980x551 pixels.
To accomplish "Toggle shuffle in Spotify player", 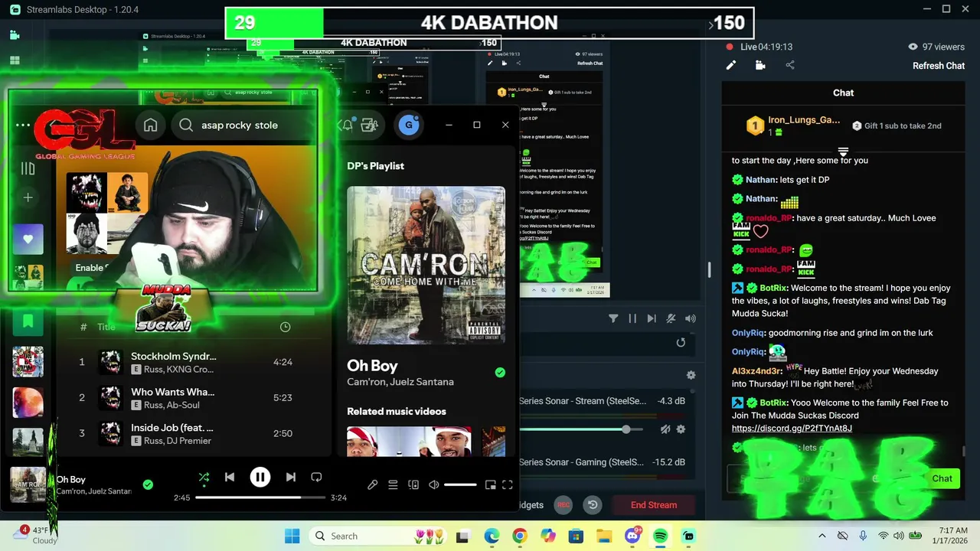I will click(x=204, y=478).
